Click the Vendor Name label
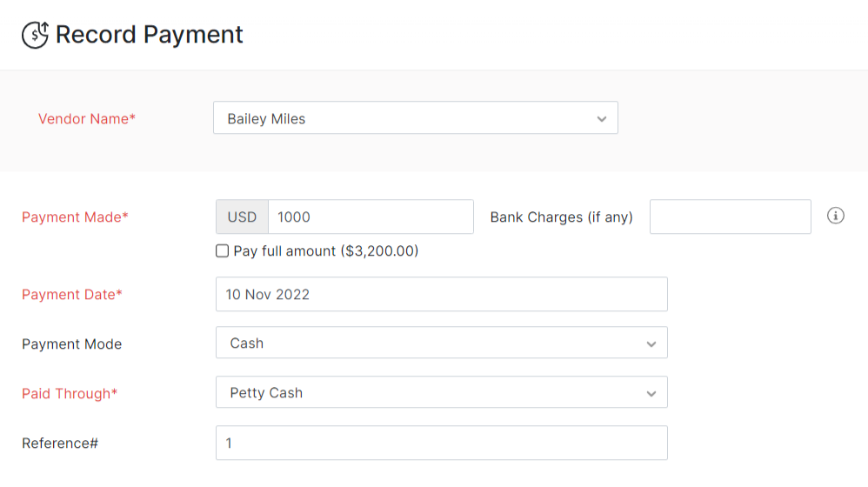868x487 pixels. click(x=87, y=118)
